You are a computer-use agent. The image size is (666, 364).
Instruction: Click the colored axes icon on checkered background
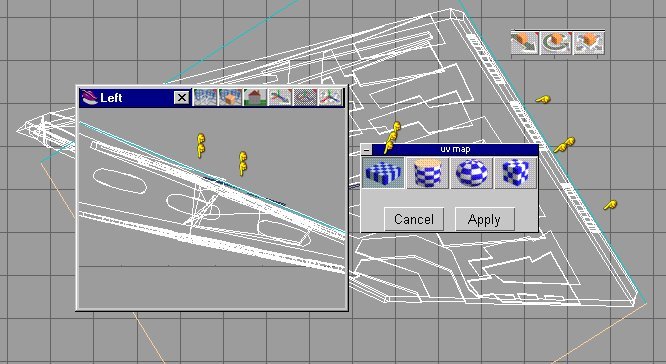pyautogui.click(x=280, y=97)
